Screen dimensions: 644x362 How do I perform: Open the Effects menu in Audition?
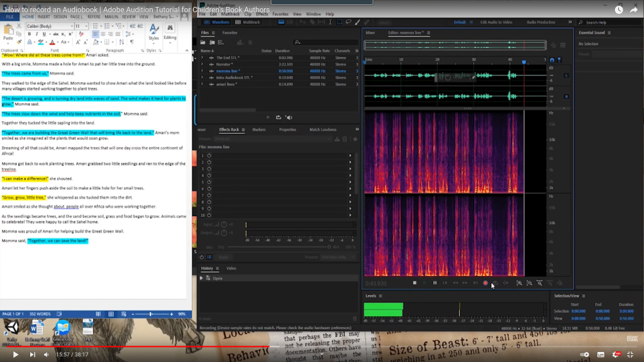click(262, 14)
